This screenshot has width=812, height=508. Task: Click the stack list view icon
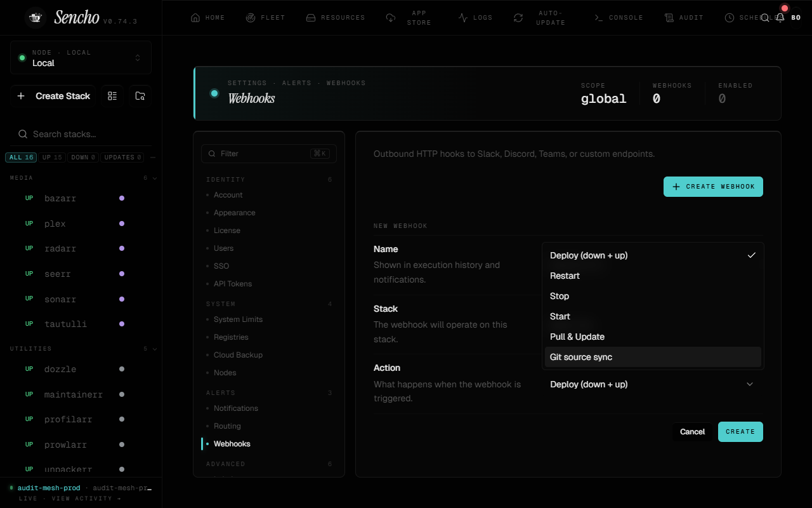pyautogui.click(x=112, y=96)
